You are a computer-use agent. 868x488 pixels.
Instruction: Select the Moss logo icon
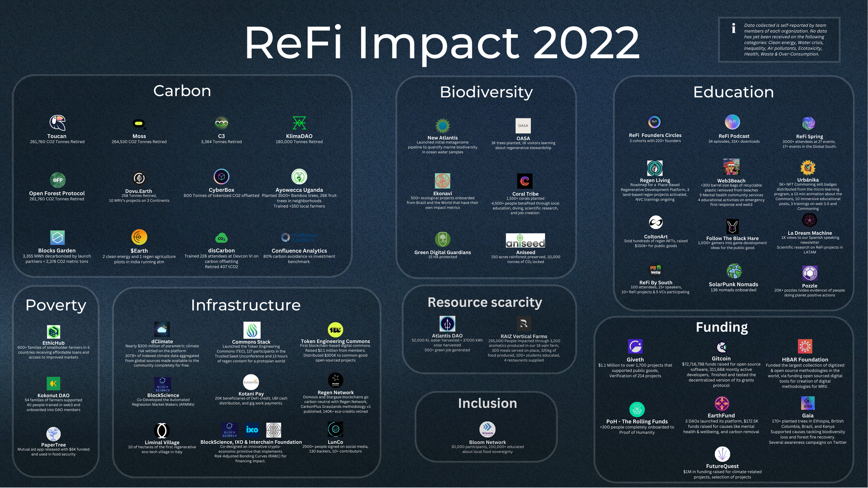click(139, 124)
